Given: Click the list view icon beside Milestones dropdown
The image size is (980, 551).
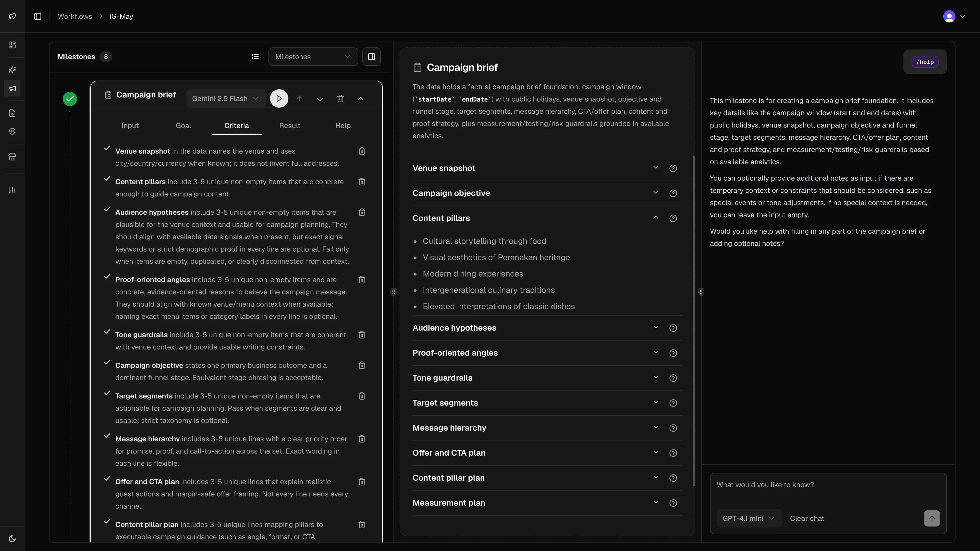Looking at the screenshot, I should pos(255,57).
